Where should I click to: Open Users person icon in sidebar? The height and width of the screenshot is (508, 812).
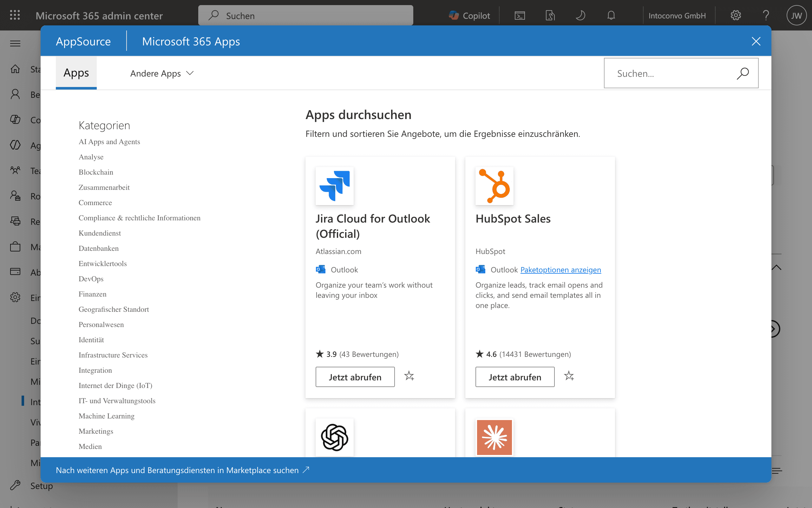pyautogui.click(x=15, y=94)
